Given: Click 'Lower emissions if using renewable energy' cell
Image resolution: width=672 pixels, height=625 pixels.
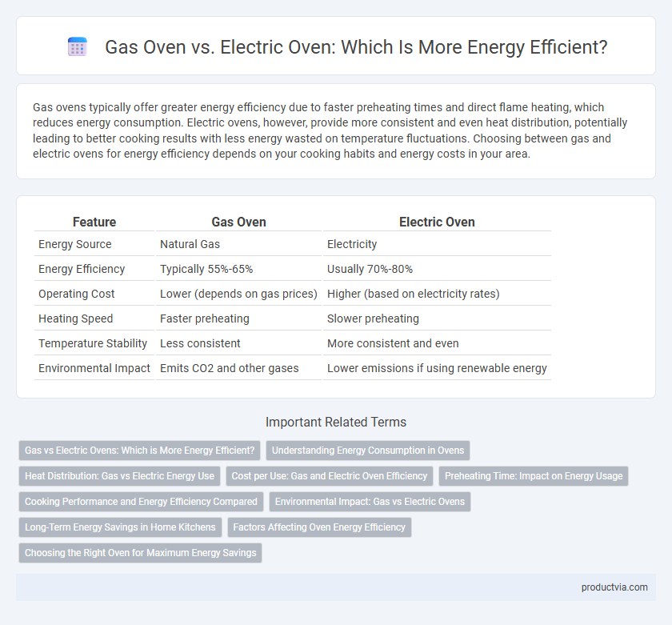Looking at the screenshot, I should [x=437, y=368].
